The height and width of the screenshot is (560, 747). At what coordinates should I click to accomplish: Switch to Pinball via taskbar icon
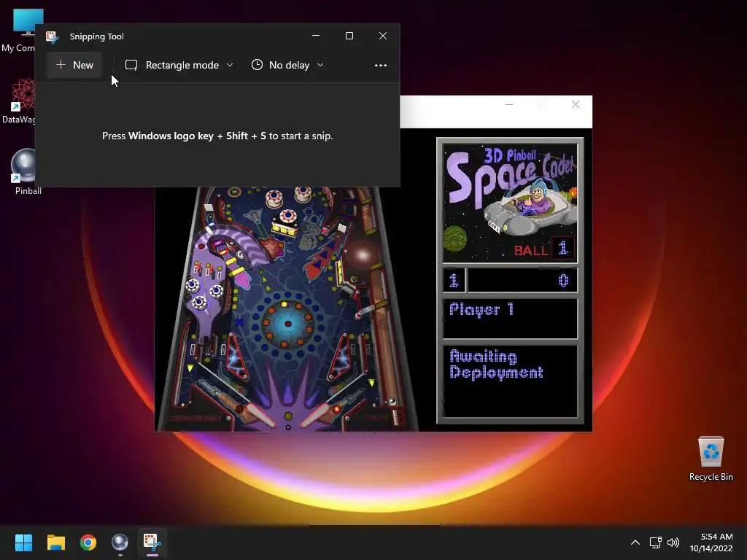click(x=120, y=542)
